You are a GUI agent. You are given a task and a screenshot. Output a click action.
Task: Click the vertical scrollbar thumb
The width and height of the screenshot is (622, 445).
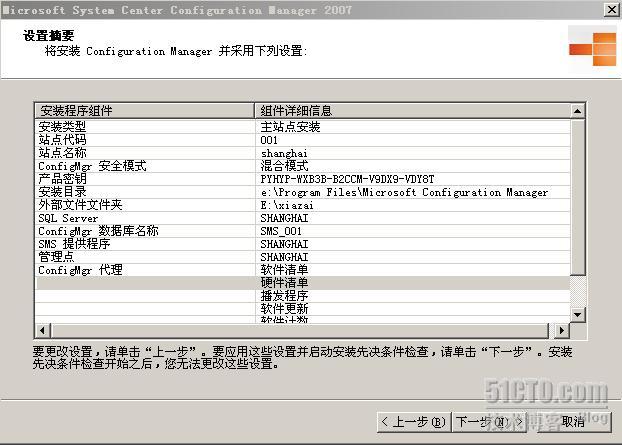578,196
